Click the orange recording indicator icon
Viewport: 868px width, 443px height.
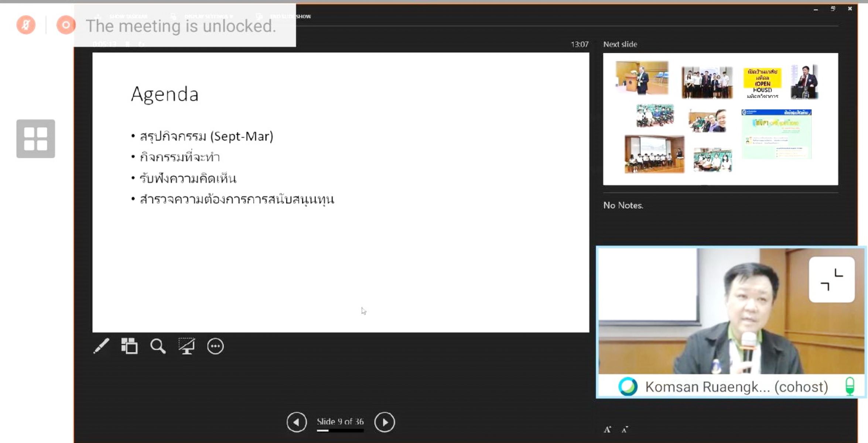click(x=66, y=25)
